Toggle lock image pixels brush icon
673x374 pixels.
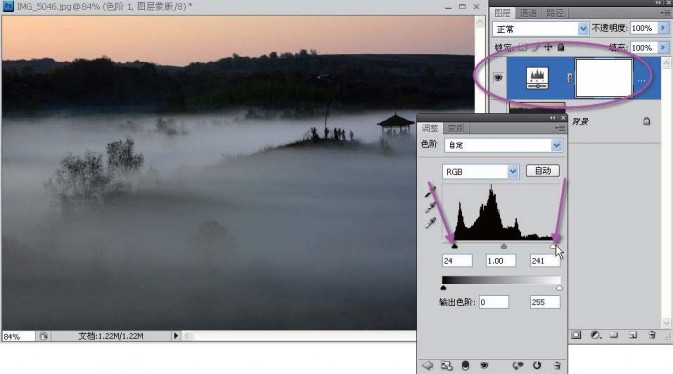(x=535, y=47)
